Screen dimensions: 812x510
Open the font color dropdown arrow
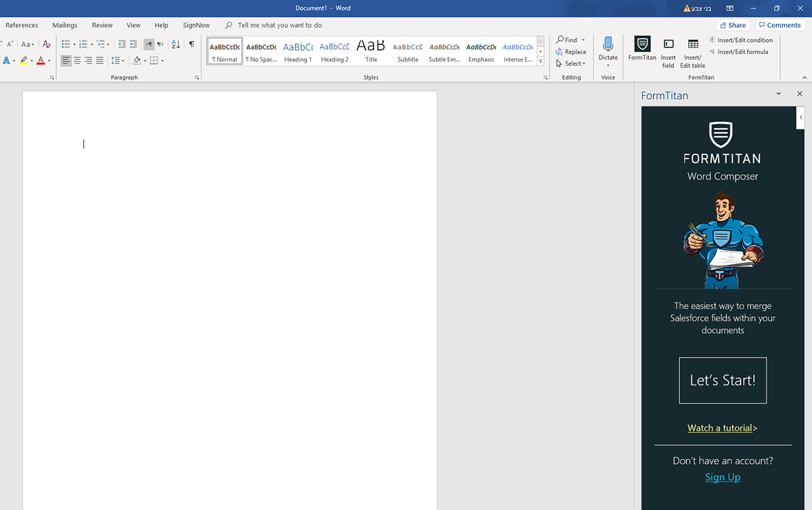coord(49,61)
